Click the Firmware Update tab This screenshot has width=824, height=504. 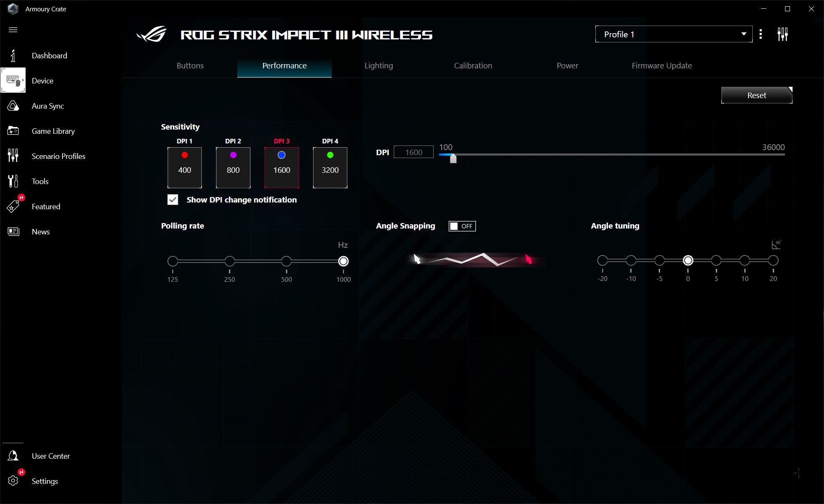(x=660, y=65)
